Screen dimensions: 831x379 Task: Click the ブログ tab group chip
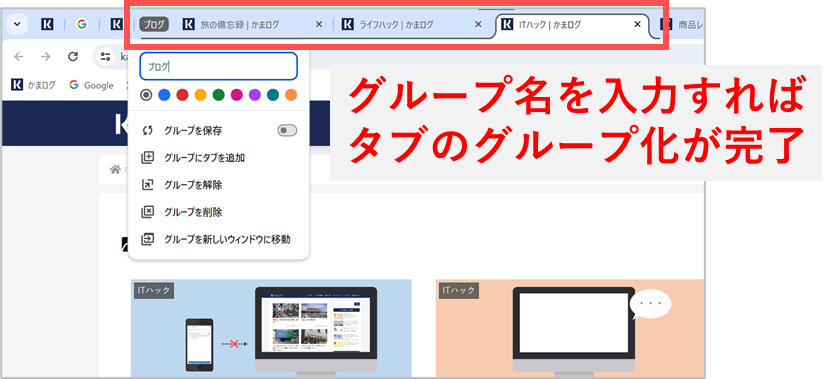point(154,24)
